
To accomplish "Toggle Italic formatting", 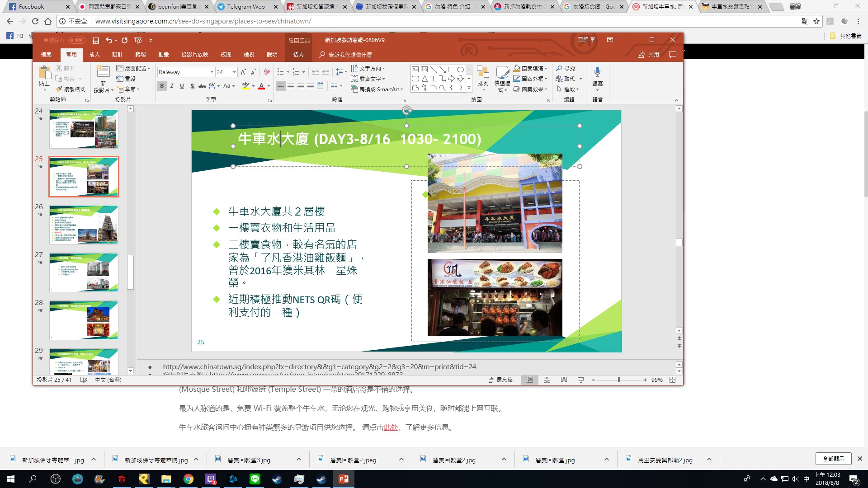I will pos(172,86).
